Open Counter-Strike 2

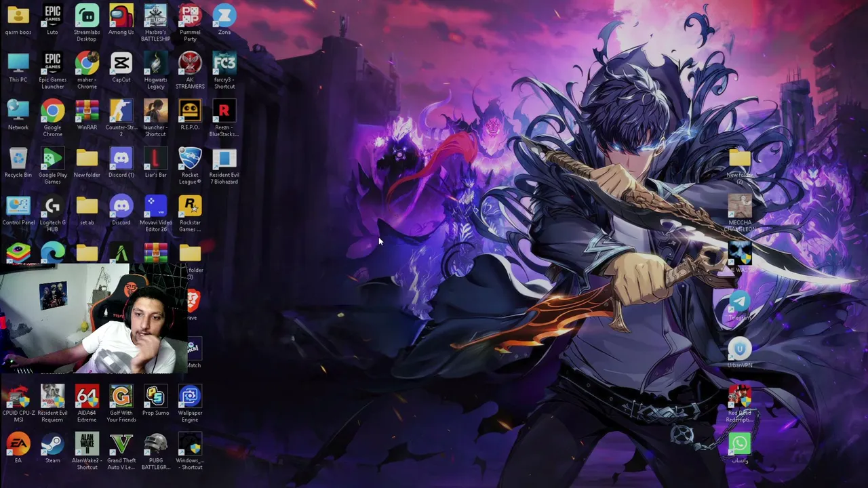click(121, 118)
